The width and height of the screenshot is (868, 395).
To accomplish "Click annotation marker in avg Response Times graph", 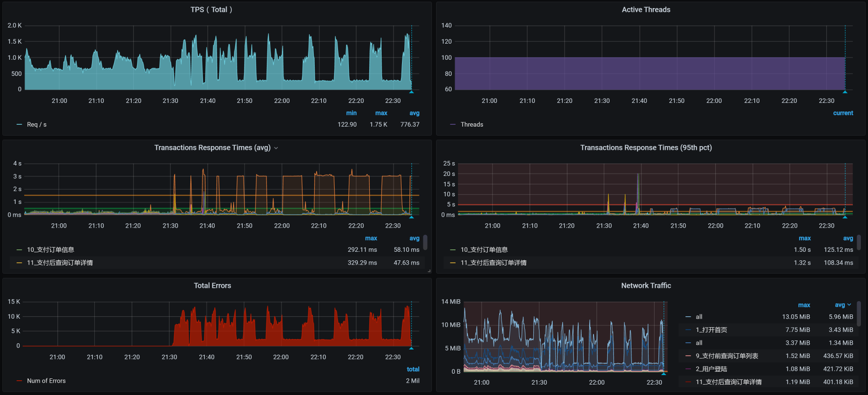I will (x=411, y=217).
